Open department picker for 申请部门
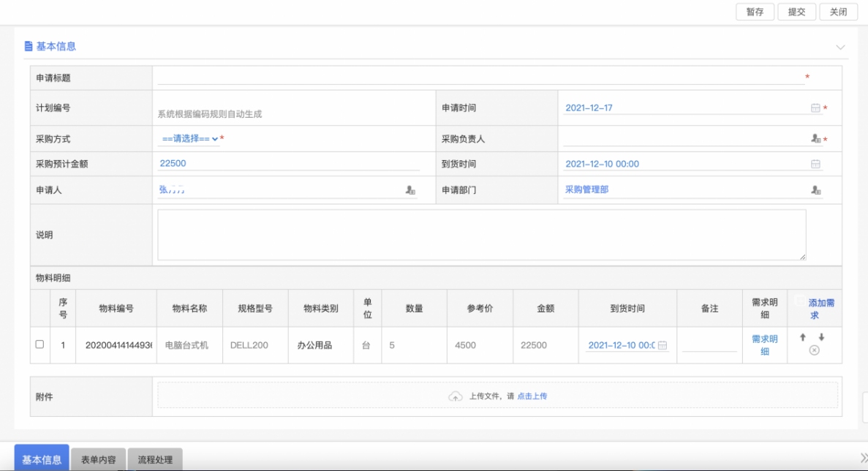 tap(815, 190)
